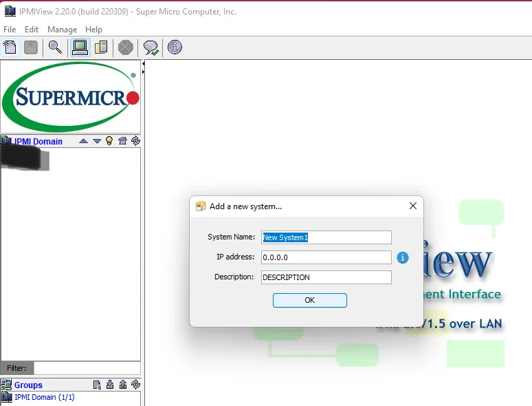The height and width of the screenshot is (406, 532).
Task: Click the System Name text field
Action: (x=326, y=237)
